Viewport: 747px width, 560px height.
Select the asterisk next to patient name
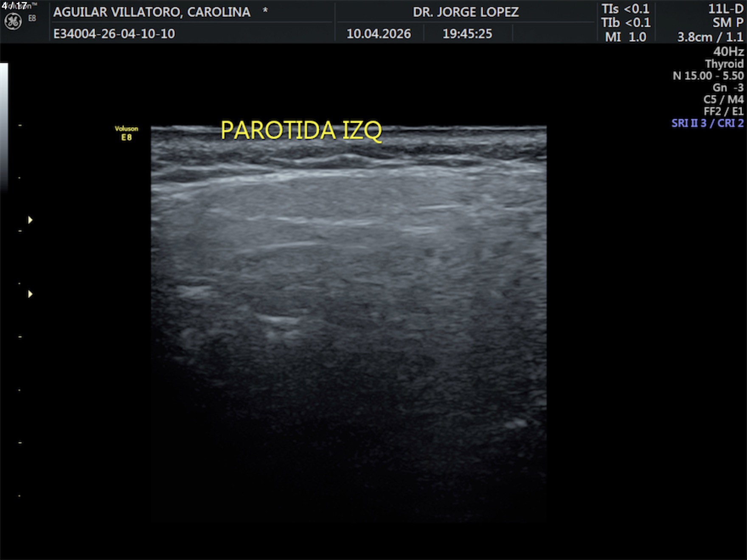[265, 11]
